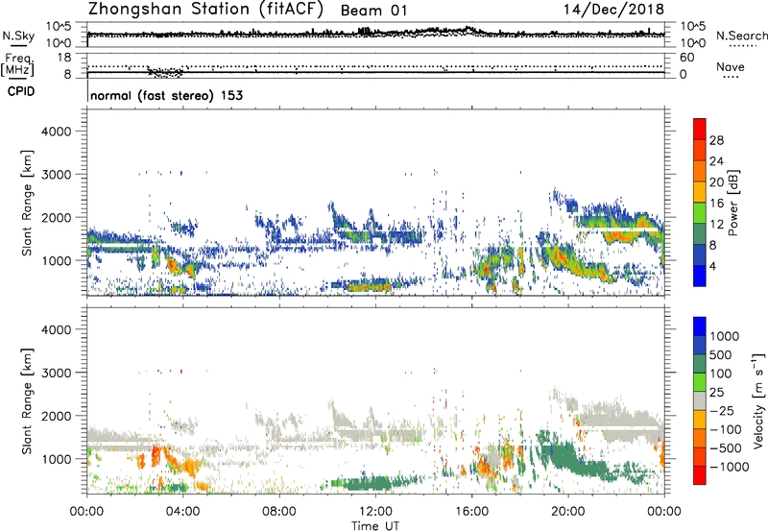
Task: Select the light green 25–100 velocity segment
Action: coord(700,382)
